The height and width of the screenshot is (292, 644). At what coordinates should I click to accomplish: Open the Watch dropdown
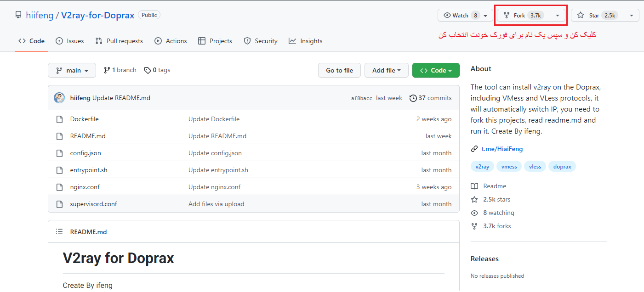click(x=466, y=15)
